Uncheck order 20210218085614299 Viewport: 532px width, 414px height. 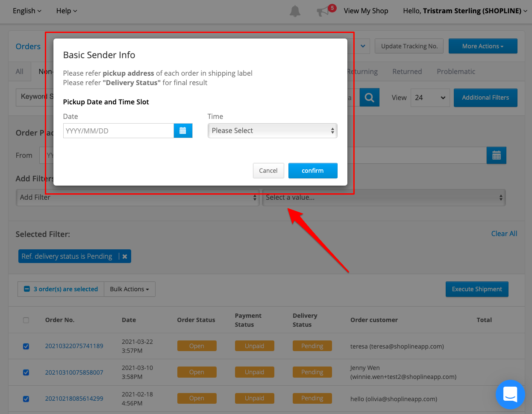[x=26, y=399]
